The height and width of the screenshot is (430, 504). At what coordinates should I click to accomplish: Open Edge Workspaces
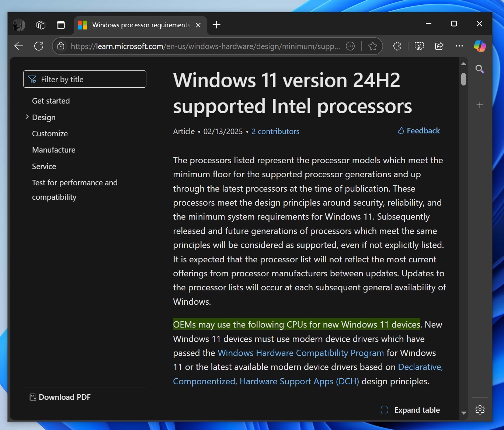[x=41, y=25]
